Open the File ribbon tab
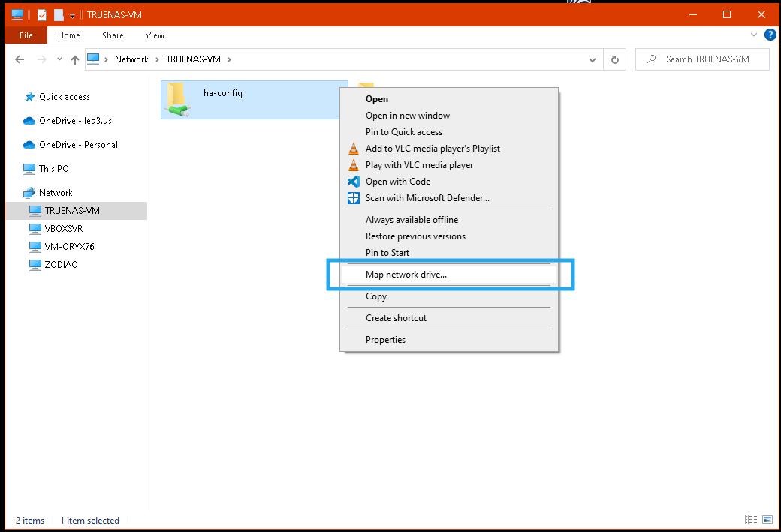This screenshot has width=781, height=532. click(26, 35)
